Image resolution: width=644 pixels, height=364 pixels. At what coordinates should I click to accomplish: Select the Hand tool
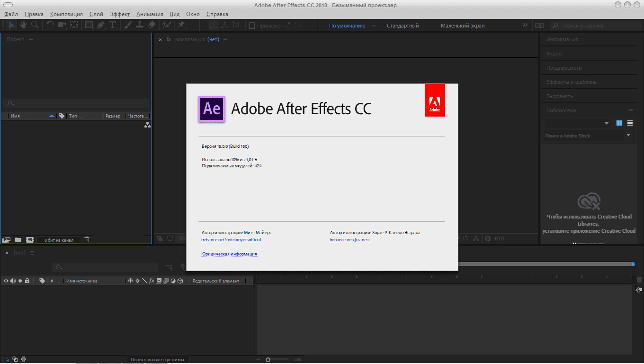click(x=23, y=25)
